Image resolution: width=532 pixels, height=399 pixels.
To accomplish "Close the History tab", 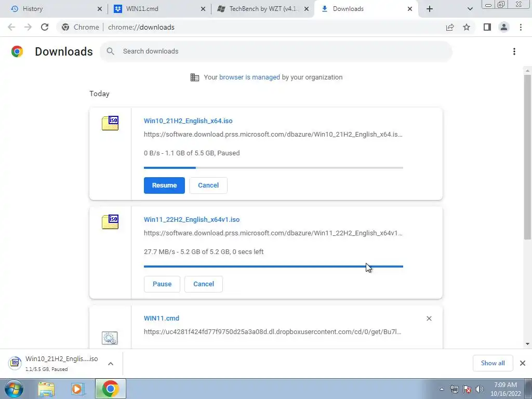I will click(100, 9).
